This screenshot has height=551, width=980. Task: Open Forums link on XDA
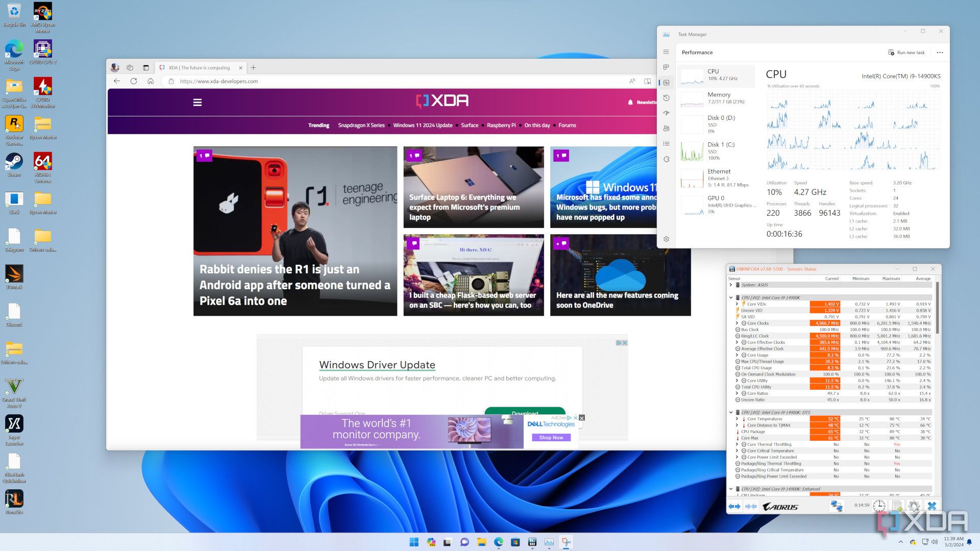click(567, 126)
